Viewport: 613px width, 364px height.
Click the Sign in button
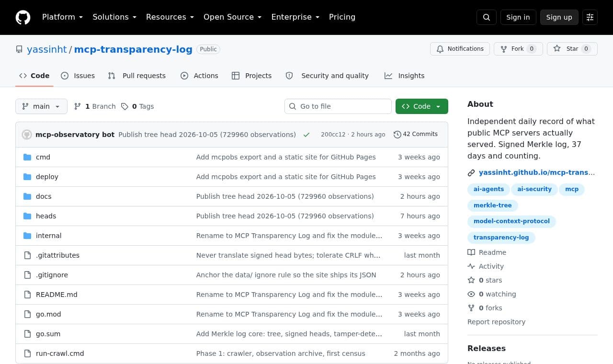coord(518,17)
